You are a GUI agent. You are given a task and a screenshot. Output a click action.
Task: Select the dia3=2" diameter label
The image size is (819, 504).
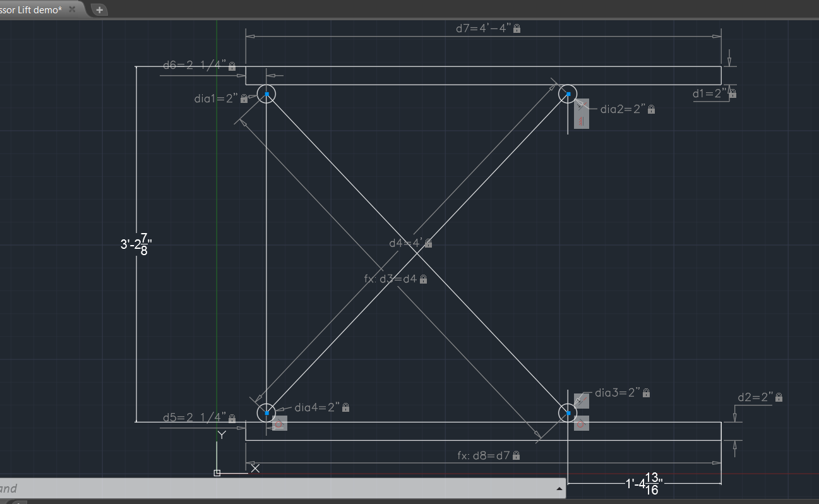click(618, 392)
